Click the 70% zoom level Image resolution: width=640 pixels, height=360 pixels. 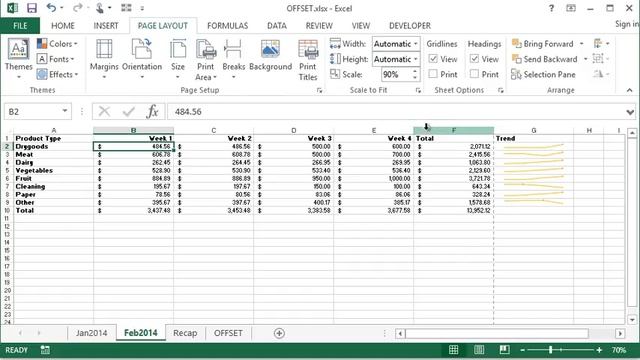(x=619, y=350)
